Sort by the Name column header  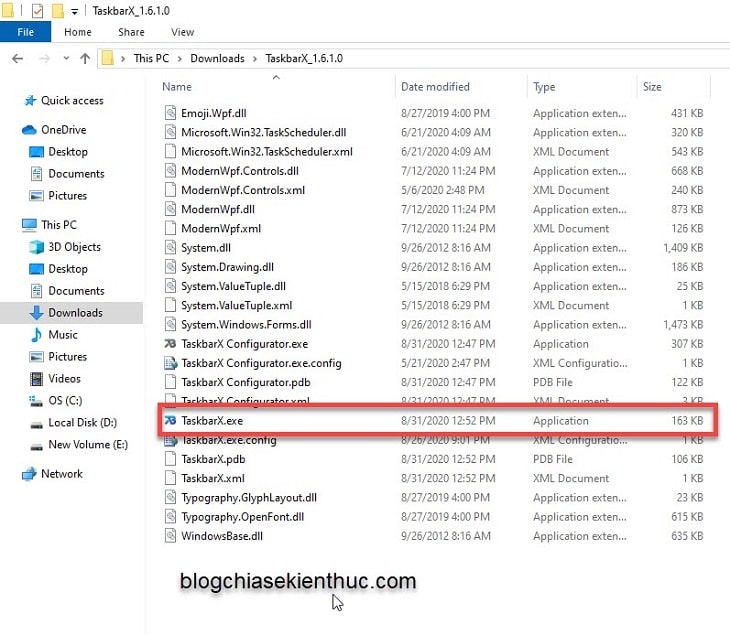(x=177, y=87)
